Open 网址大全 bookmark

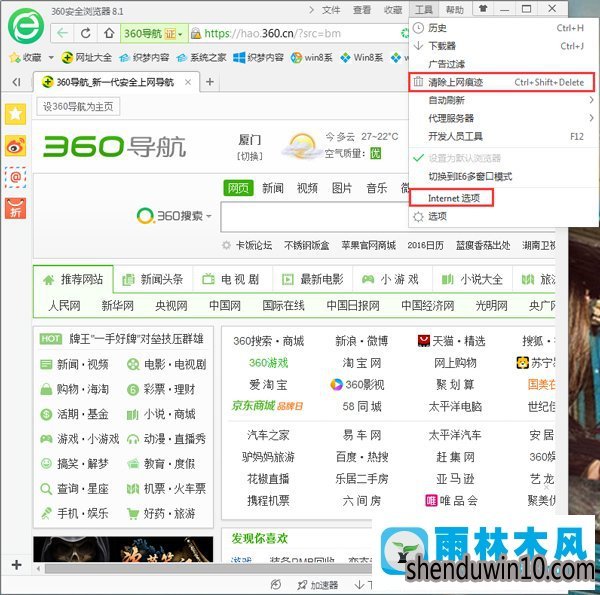tap(87, 58)
